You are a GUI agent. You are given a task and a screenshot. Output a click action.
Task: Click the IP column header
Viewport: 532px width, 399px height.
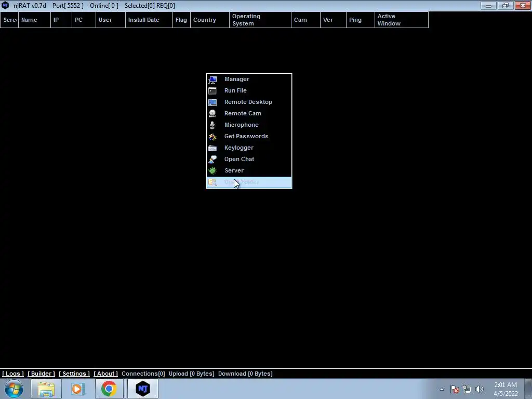coord(61,20)
